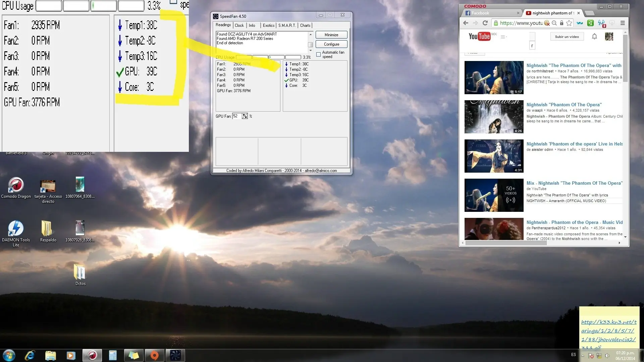Click the zoom magnifier icon in address bar
The width and height of the screenshot is (644, 362).
pos(554,23)
